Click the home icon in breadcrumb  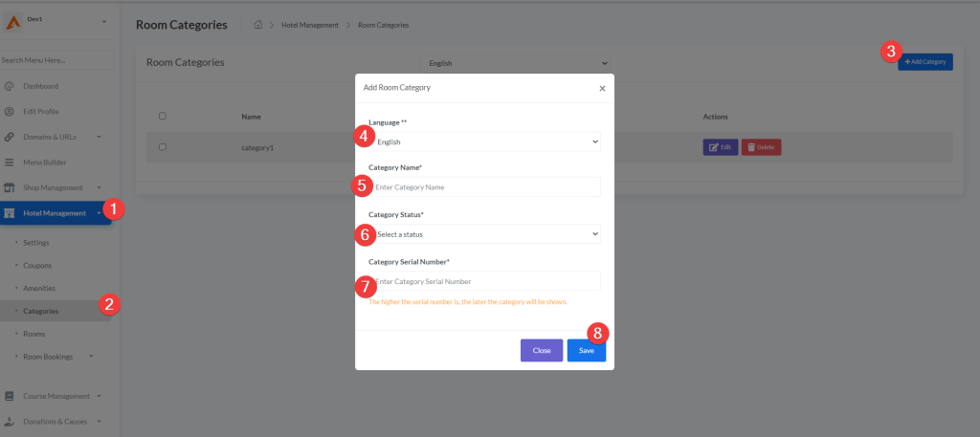[258, 25]
